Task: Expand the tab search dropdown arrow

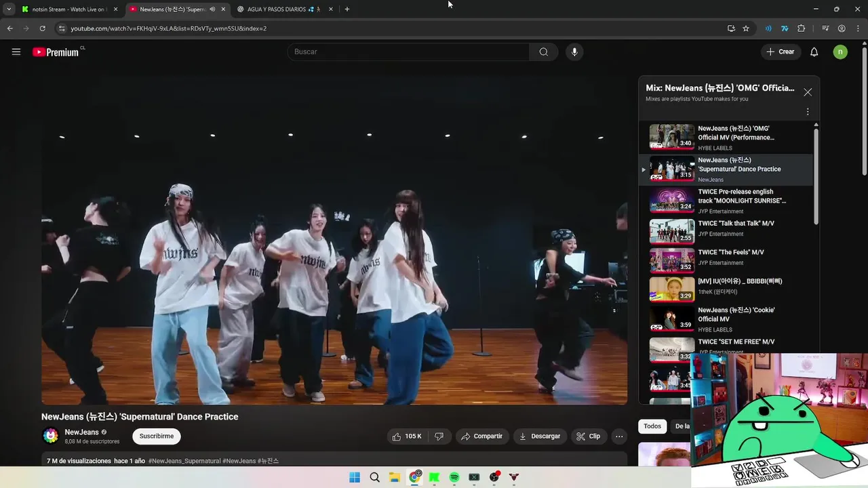Action: (9, 9)
